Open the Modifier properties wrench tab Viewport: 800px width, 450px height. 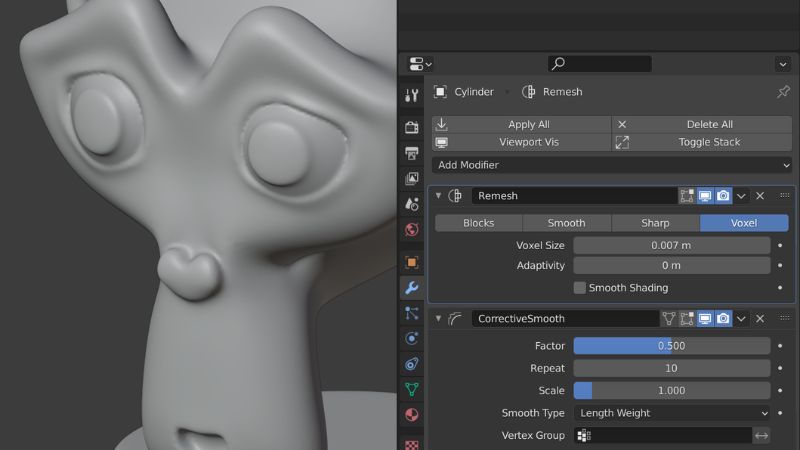click(412, 288)
